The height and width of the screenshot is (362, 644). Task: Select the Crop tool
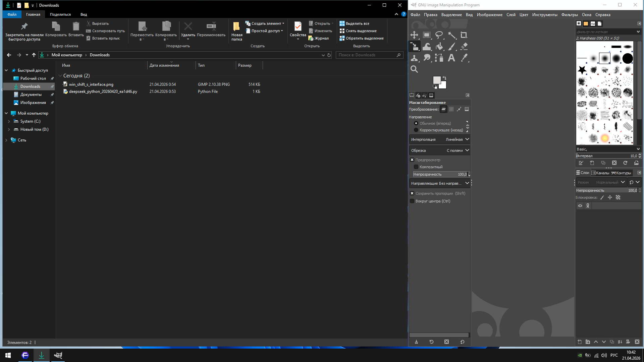pos(464,35)
